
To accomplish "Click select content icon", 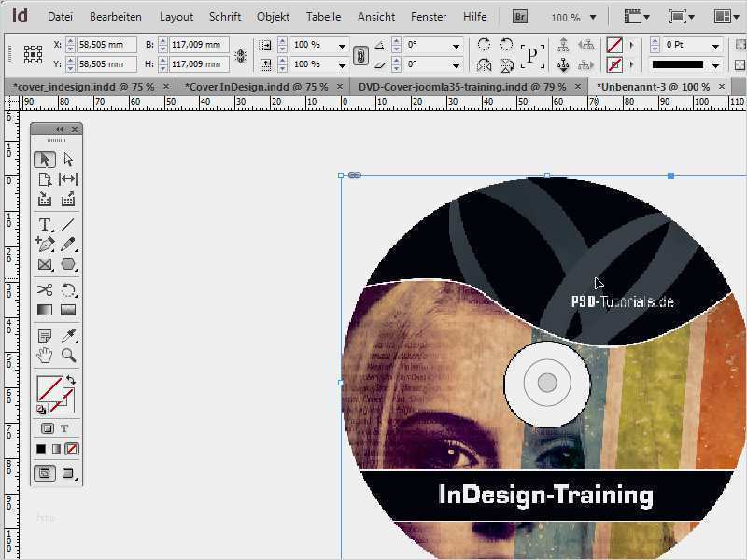I will point(564,64).
